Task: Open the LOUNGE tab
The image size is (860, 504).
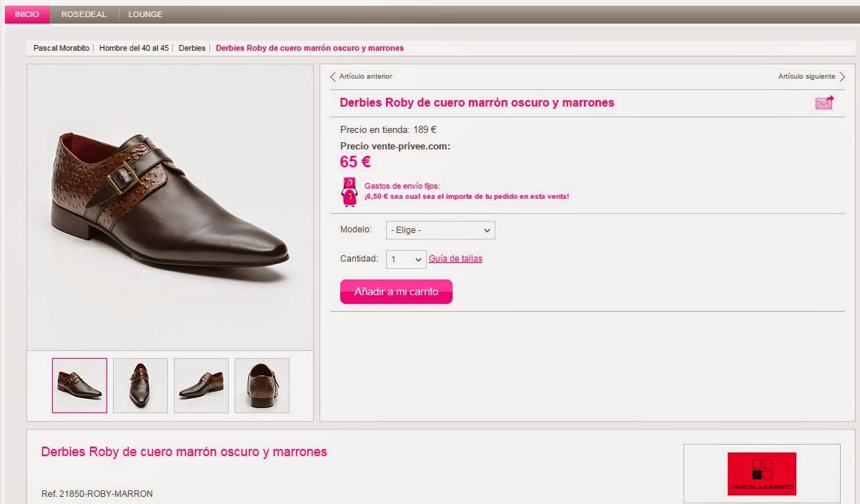Action: (x=145, y=14)
